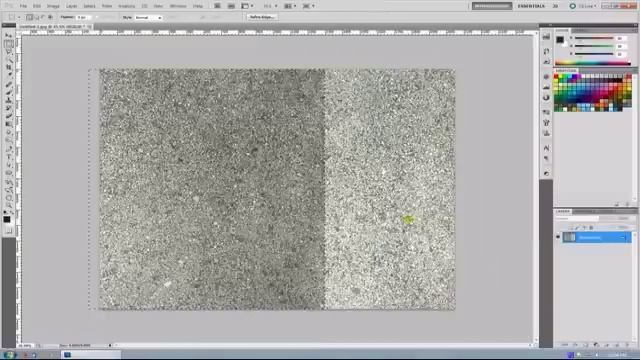Click the Background layer thumbnail
The image size is (640, 360).
[x=569, y=237]
